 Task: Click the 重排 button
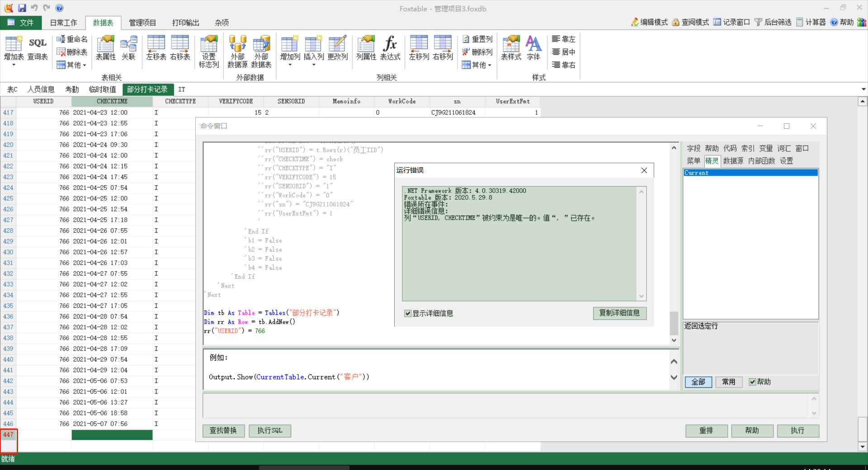(707, 431)
